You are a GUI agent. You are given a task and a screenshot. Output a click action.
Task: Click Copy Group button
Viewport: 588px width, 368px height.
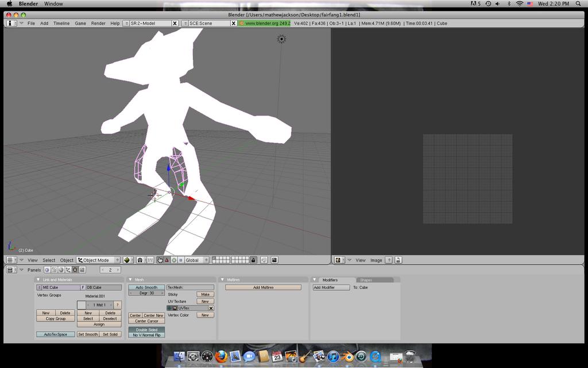pyautogui.click(x=56, y=319)
